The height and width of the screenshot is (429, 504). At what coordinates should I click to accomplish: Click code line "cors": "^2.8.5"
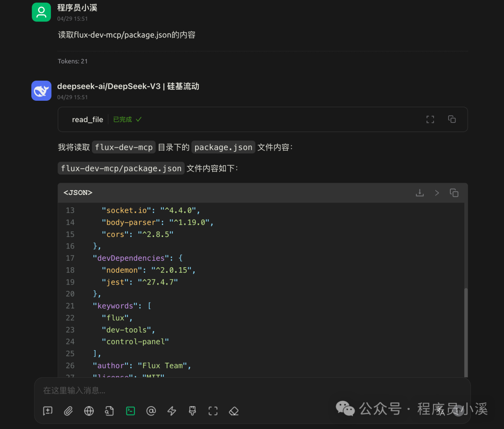click(137, 234)
